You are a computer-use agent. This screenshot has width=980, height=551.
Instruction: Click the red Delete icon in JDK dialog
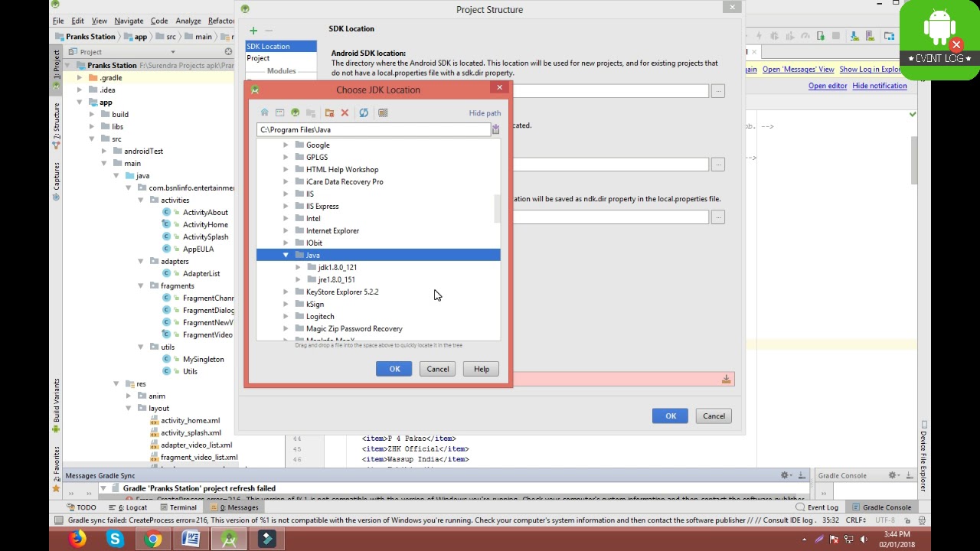[345, 112]
